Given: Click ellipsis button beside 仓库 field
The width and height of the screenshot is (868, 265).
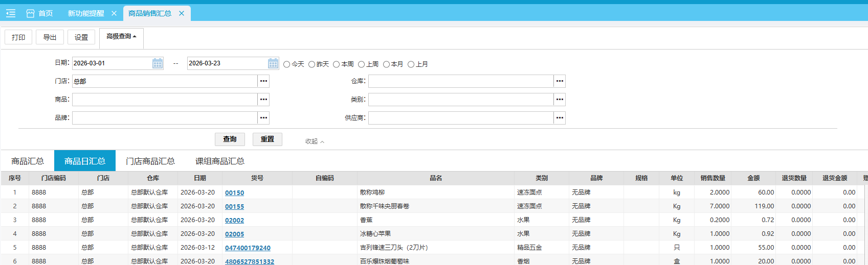Looking at the screenshot, I should 560,81.
